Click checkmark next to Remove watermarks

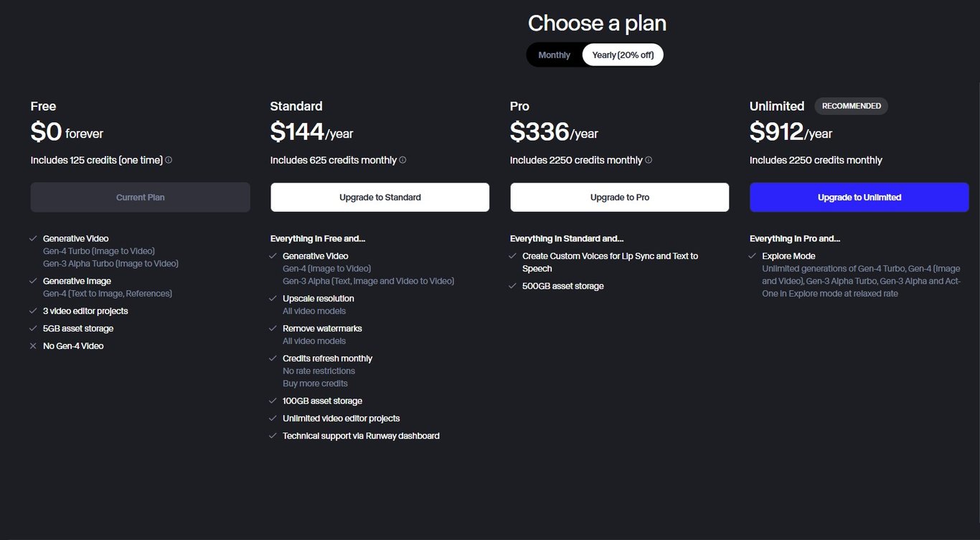click(x=273, y=329)
